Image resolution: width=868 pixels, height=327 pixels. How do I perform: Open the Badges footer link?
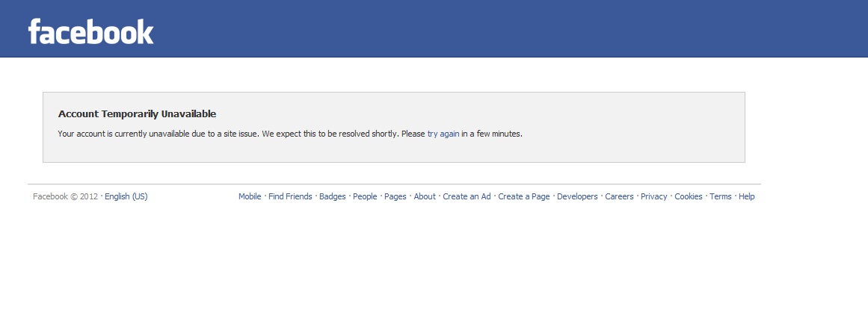click(333, 197)
